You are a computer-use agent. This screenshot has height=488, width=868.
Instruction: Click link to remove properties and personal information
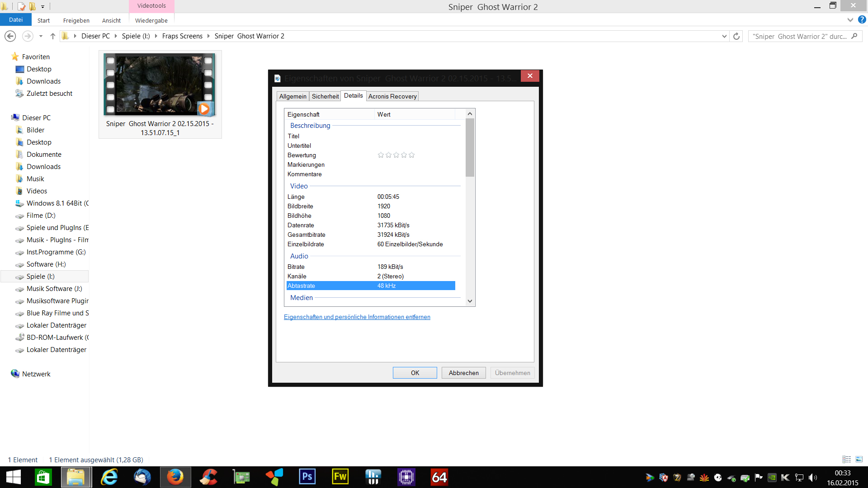pos(357,317)
